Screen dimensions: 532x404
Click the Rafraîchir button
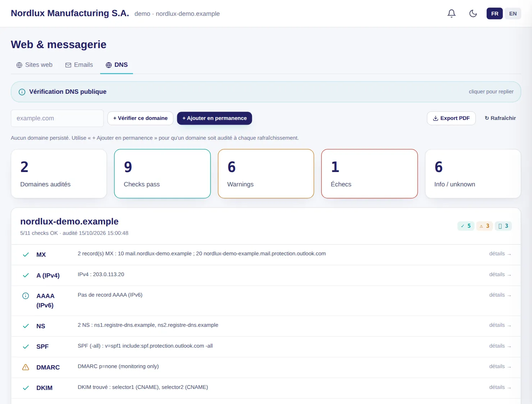tap(500, 118)
